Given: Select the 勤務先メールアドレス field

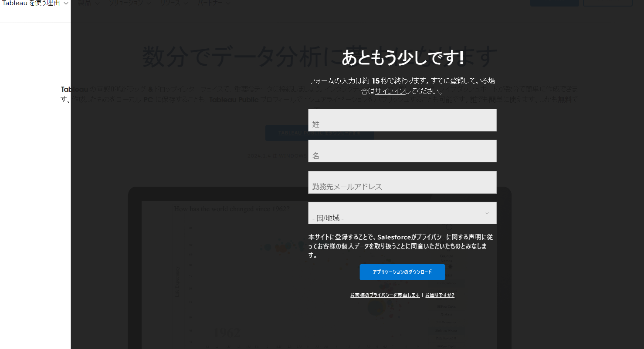Looking at the screenshot, I should pos(402,182).
